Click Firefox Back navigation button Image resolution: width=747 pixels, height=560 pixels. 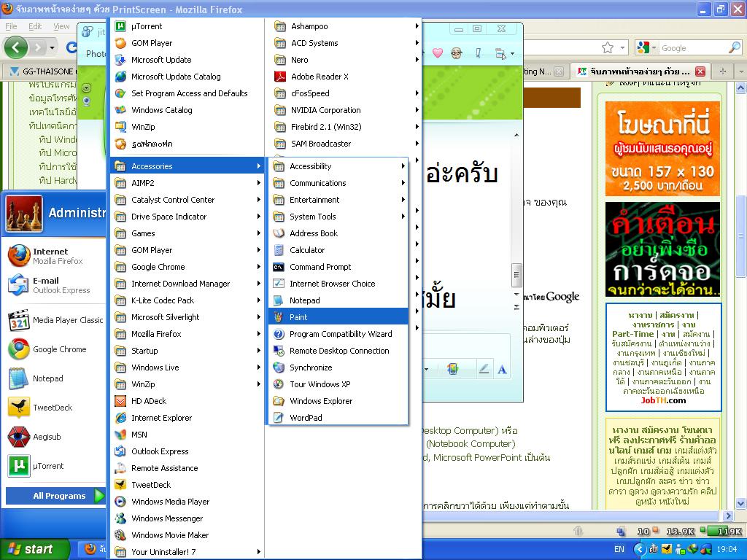click(16, 47)
